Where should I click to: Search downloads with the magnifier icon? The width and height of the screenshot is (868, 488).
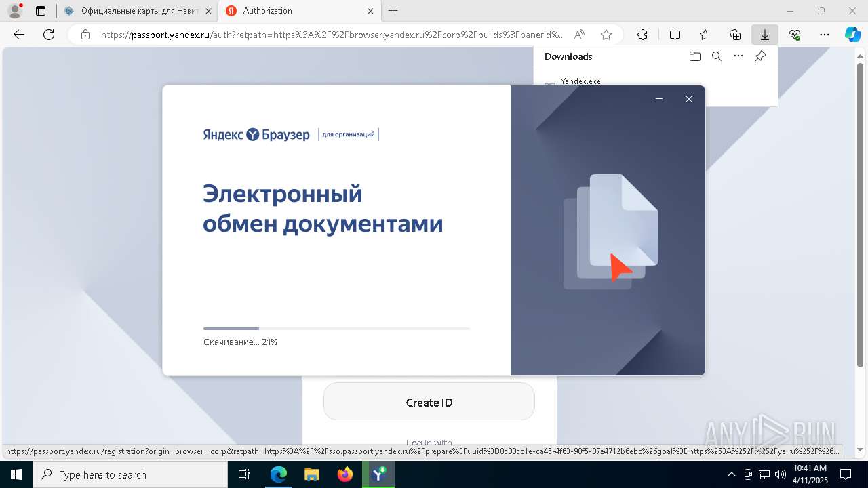[716, 56]
